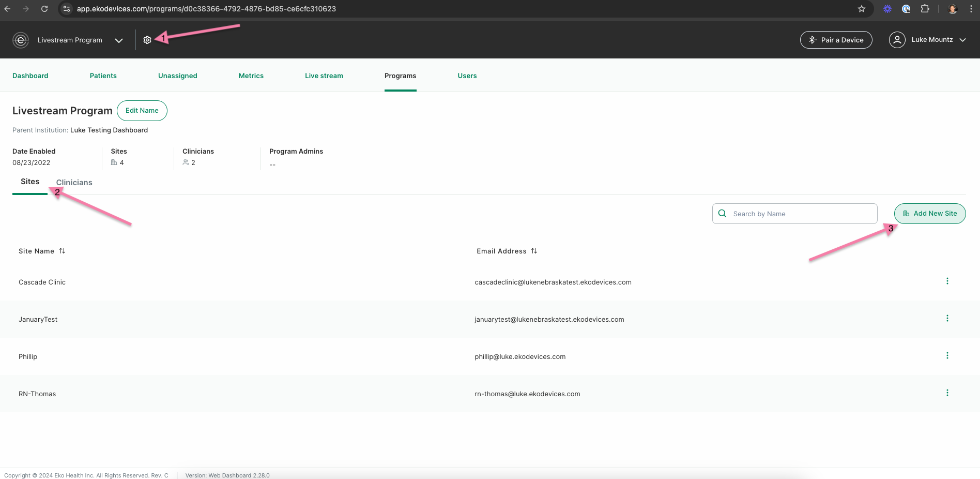The width and height of the screenshot is (980, 479).
Task: Open Chrome's three-dot browser menu
Action: pyautogui.click(x=971, y=9)
